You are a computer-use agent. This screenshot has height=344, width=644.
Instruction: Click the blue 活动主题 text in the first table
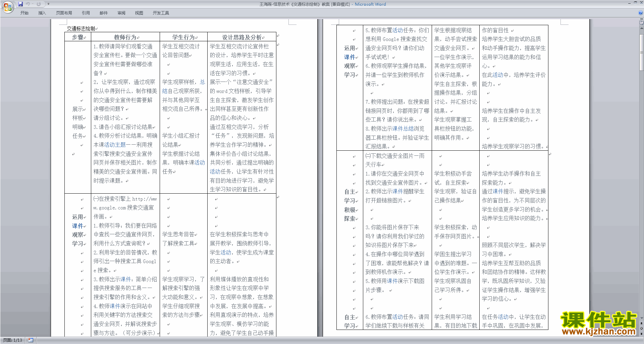pyautogui.click(x=115, y=145)
